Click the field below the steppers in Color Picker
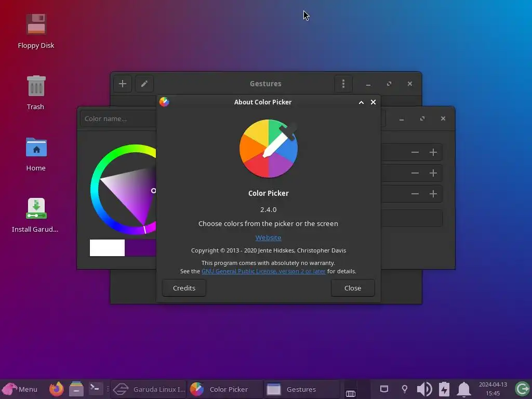This screenshot has width=532, height=399. pyautogui.click(x=411, y=218)
